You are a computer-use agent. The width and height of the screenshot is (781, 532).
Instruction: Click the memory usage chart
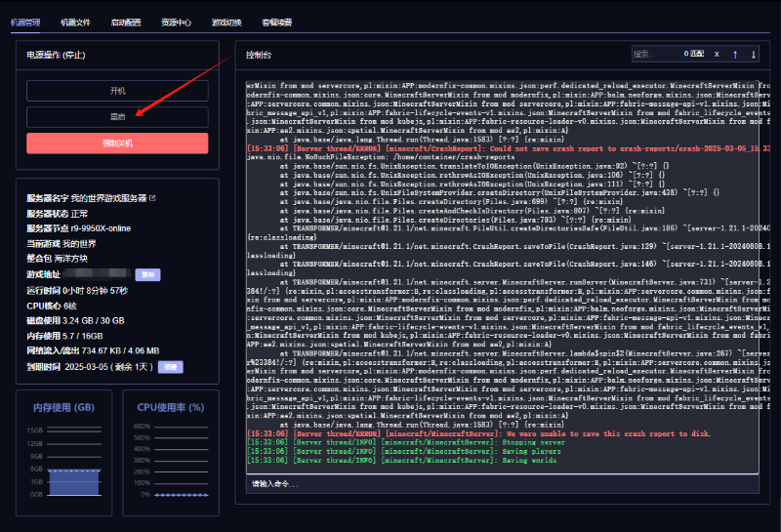[62, 462]
